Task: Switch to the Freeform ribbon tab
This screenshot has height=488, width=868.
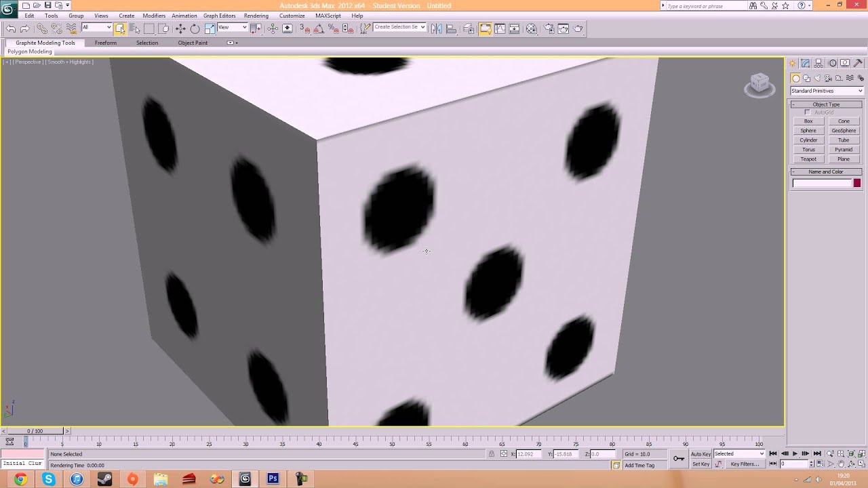Action: [106, 43]
